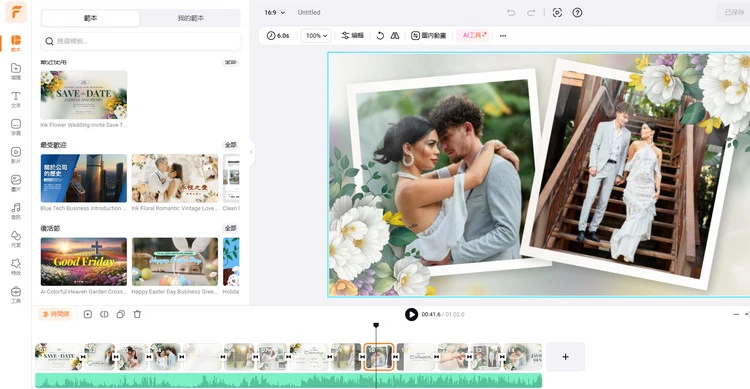Click the duplicate icon above timeline
Viewport: 750px width, 389px height.
tap(121, 314)
